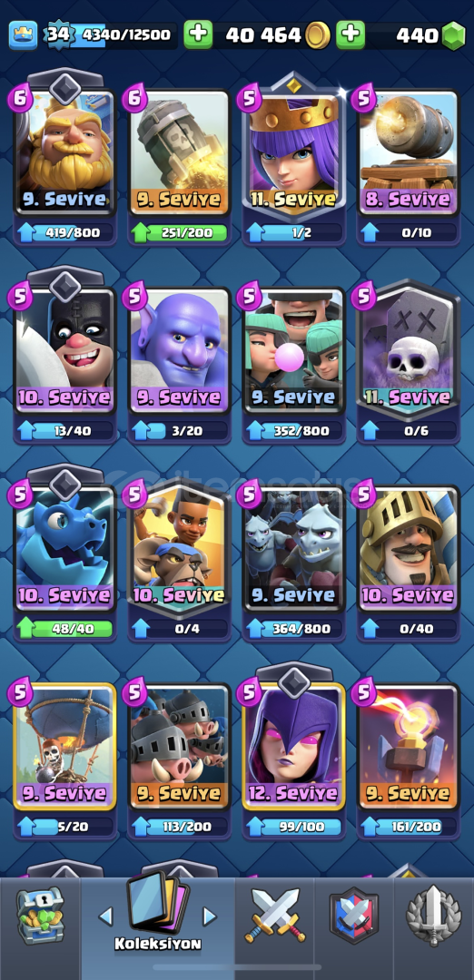Select the Bowler card
This screenshot has width=474, height=980.
pos(180,352)
